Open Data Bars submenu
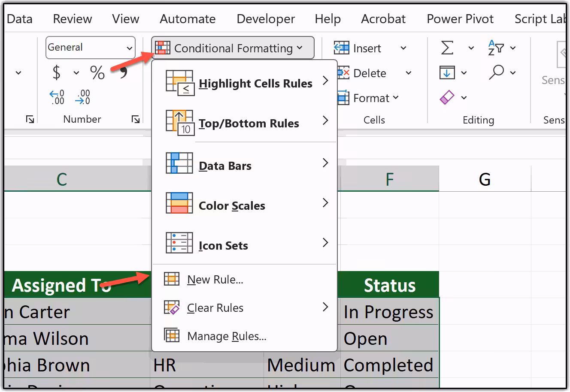This screenshot has width=570, height=392. (x=245, y=165)
